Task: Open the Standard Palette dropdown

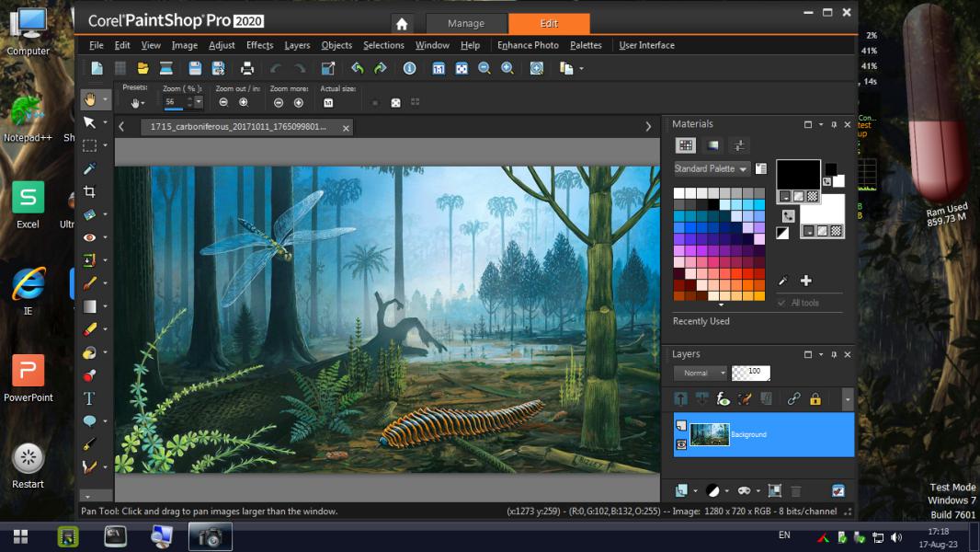Action: [x=712, y=168]
